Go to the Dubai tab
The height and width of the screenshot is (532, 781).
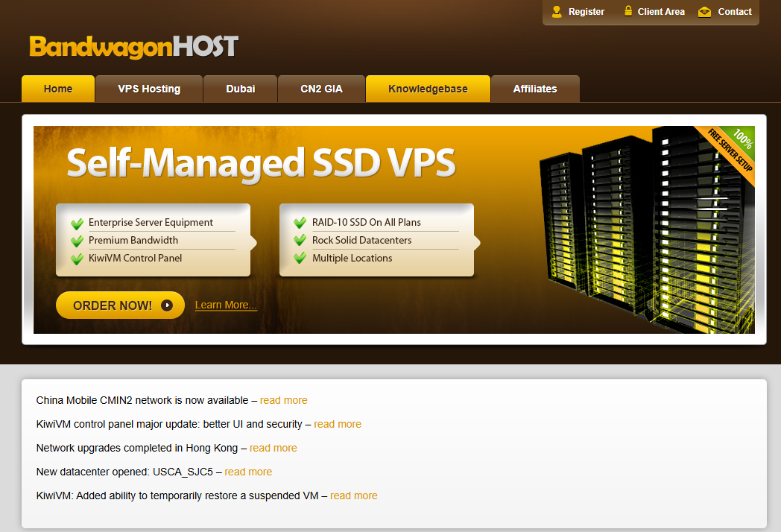[240, 89]
